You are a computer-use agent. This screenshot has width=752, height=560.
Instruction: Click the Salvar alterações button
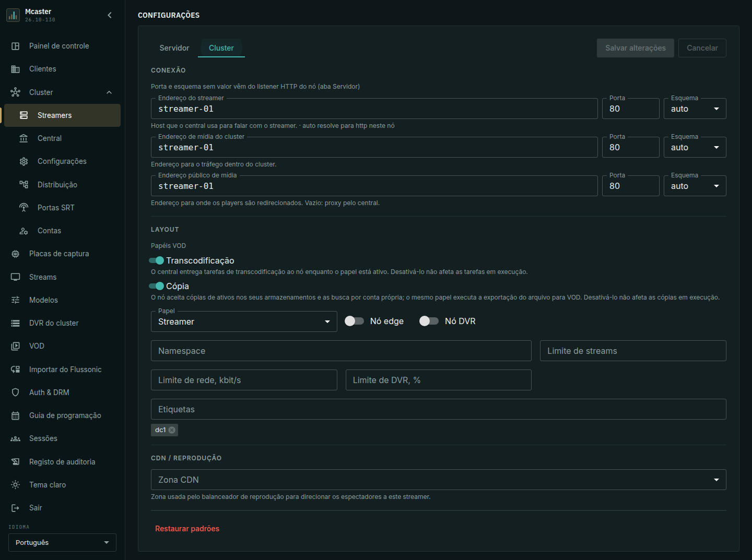click(636, 48)
